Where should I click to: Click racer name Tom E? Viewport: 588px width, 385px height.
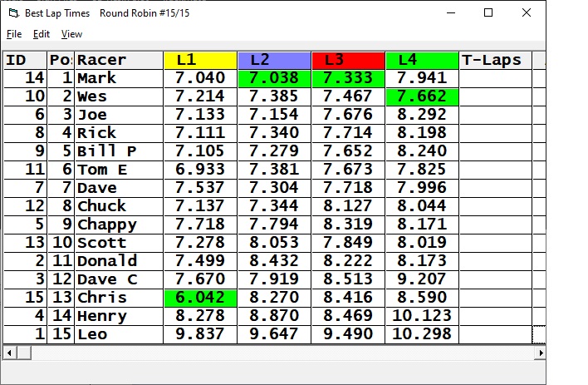(118, 170)
